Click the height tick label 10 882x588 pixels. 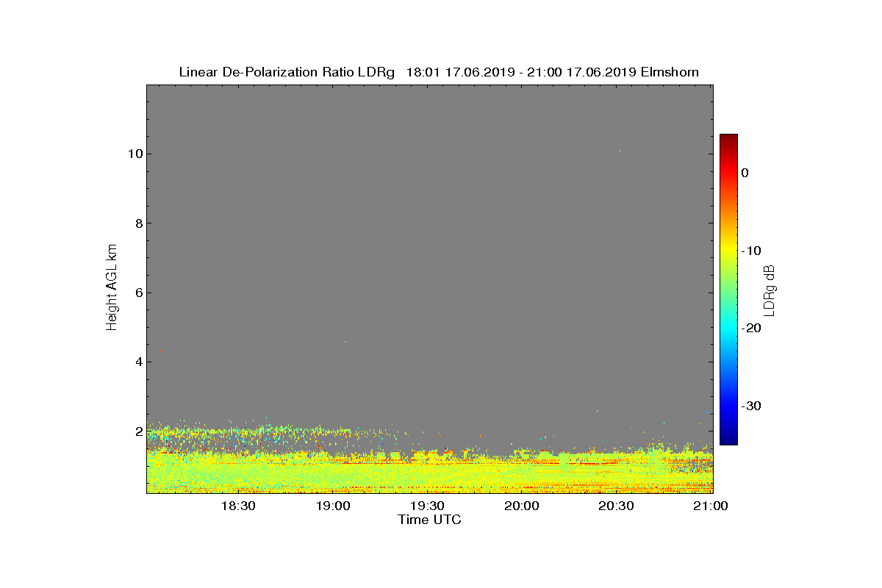135,154
